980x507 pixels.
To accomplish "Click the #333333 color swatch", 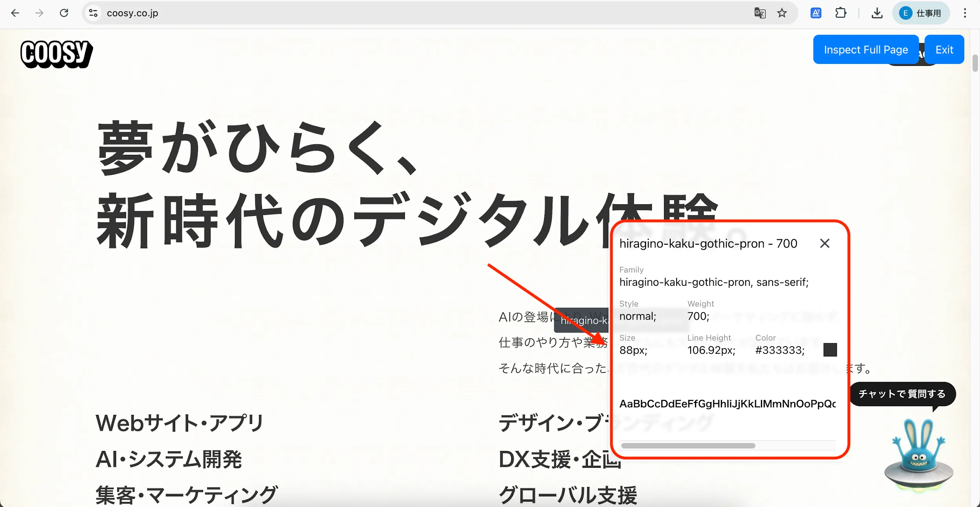I will 830,350.
